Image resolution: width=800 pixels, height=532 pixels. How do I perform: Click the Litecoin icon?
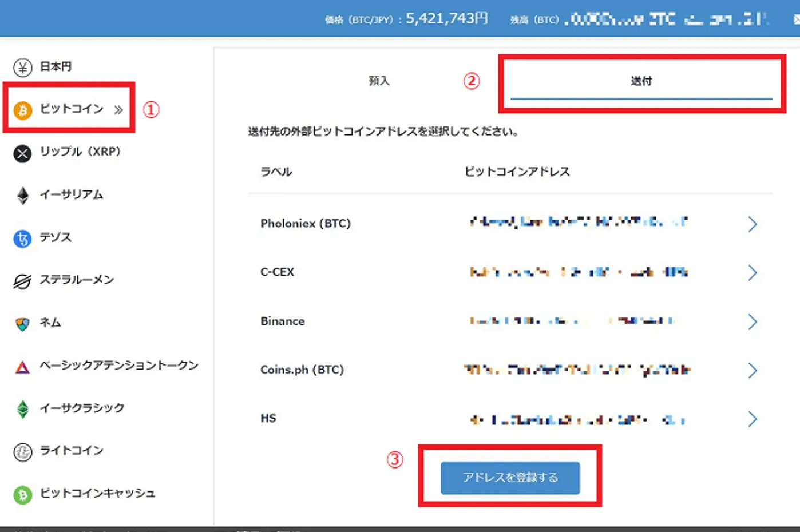[x=22, y=452]
